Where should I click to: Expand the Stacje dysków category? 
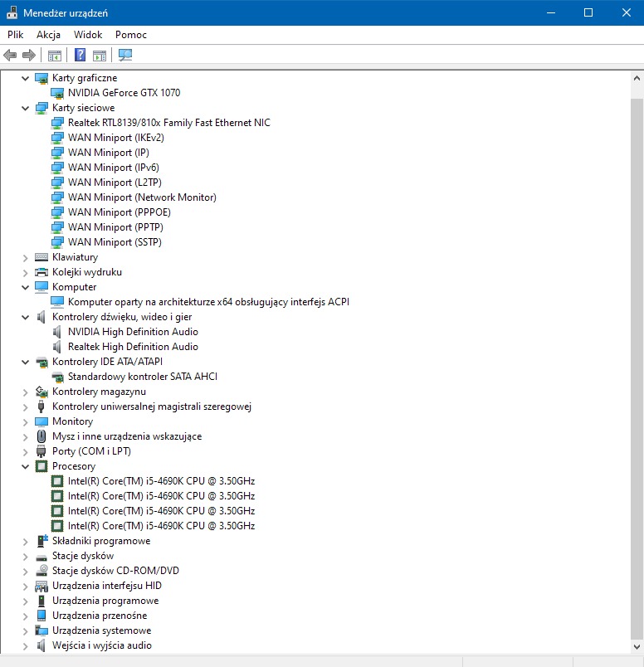[x=25, y=557]
